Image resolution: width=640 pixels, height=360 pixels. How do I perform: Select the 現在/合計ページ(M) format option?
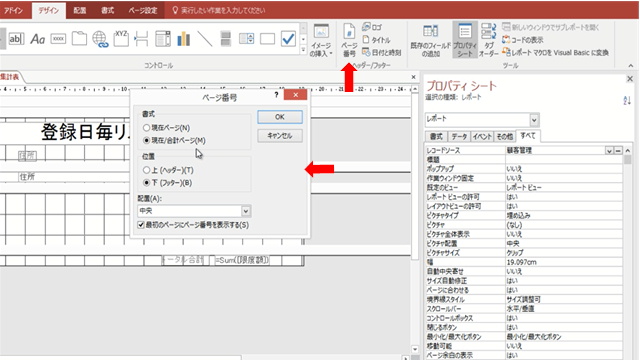(x=174, y=140)
